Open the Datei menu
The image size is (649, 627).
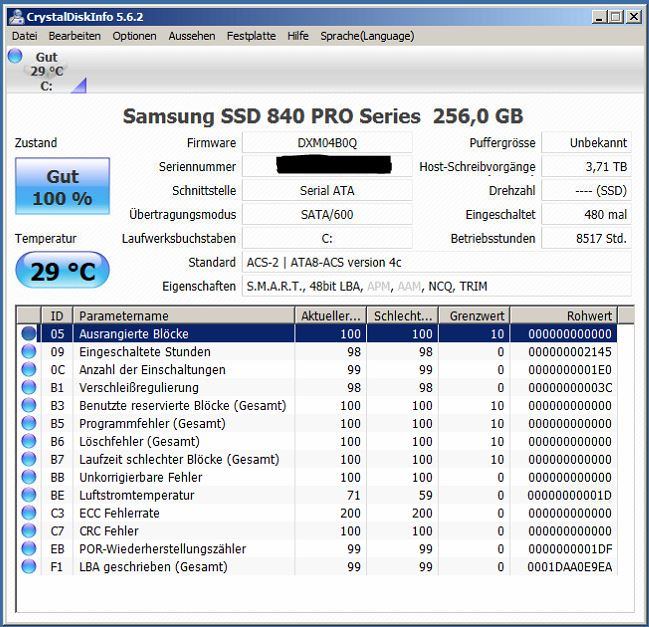pos(24,36)
